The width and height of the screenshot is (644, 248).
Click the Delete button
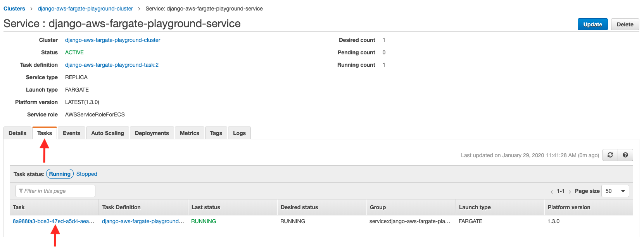[625, 24]
